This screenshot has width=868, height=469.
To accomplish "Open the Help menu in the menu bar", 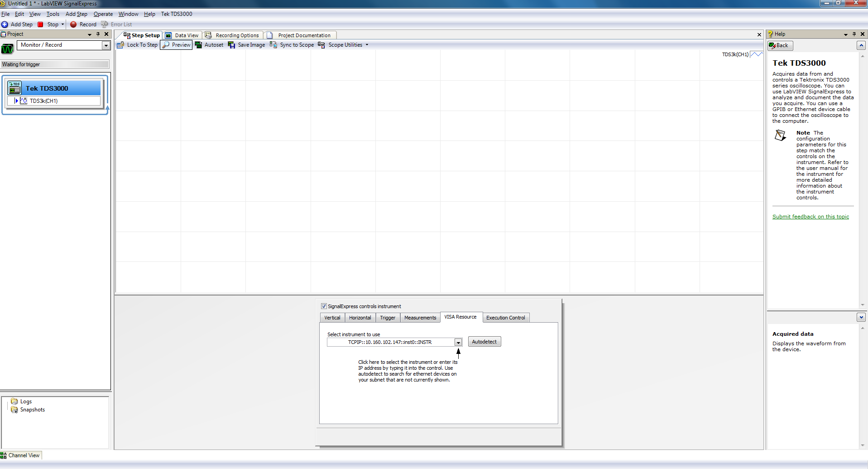I will (149, 14).
